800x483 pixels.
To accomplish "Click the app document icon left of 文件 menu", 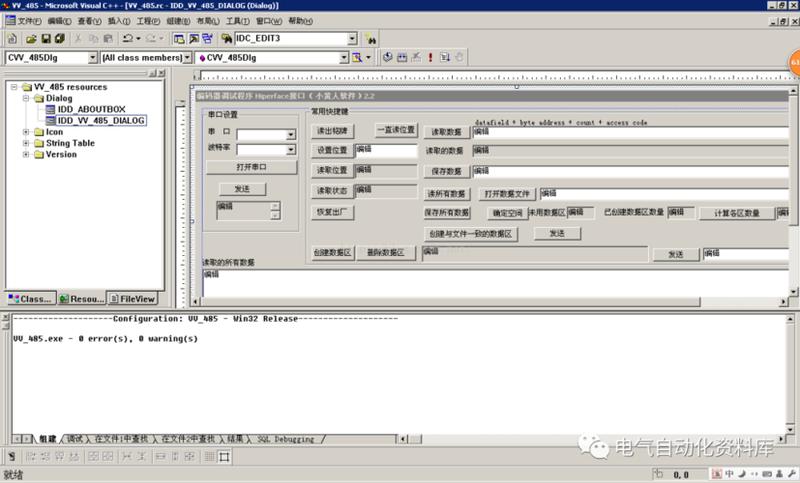I will coord(10,21).
